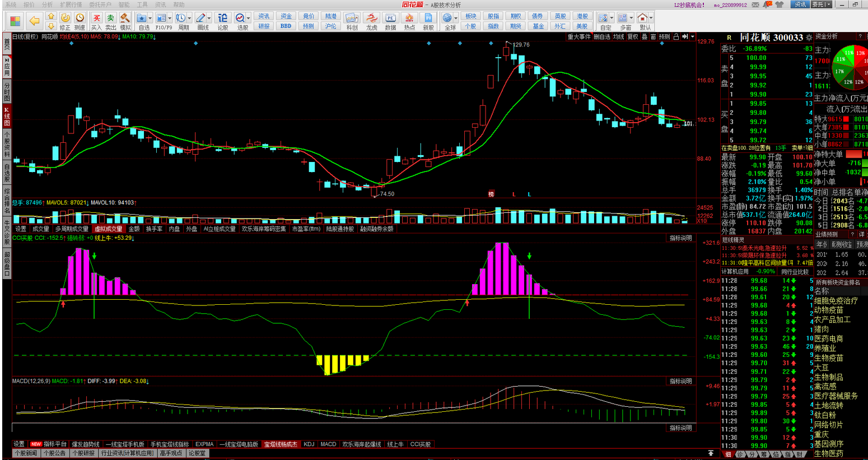Click the 设置 button on indicator tab bar
868x460 pixels.
tap(19, 444)
